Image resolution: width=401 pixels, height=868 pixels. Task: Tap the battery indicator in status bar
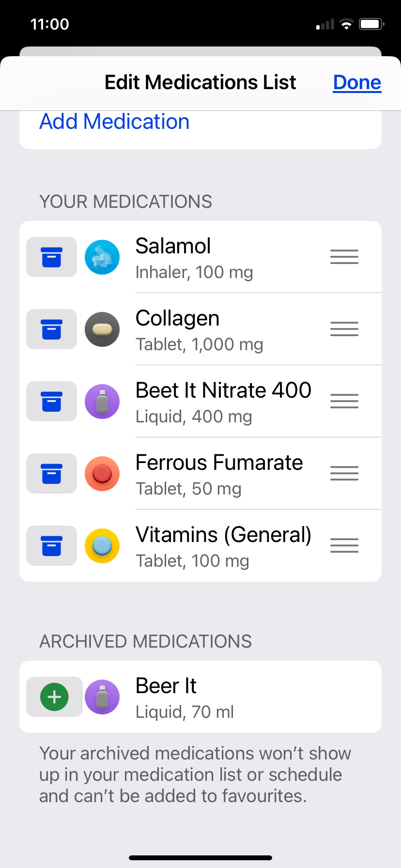click(371, 24)
